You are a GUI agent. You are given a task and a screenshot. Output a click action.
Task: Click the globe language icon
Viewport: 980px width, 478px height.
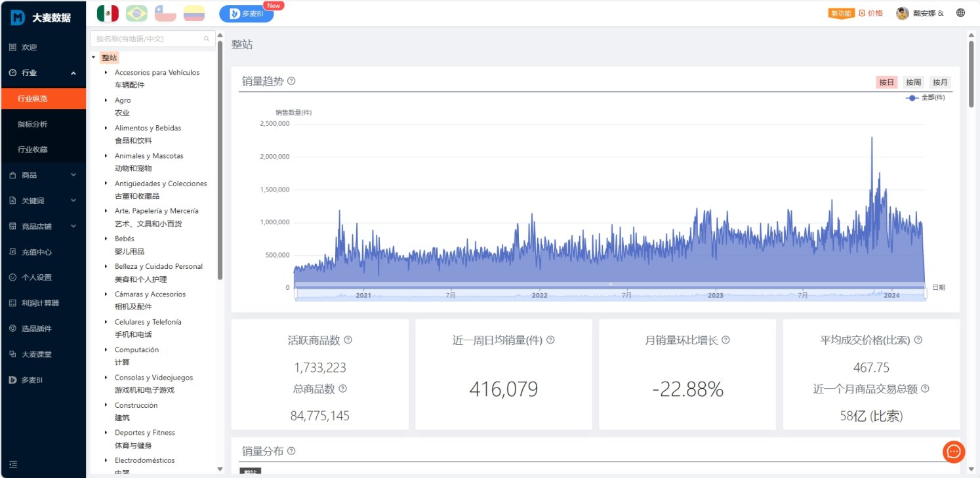pyautogui.click(x=960, y=13)
